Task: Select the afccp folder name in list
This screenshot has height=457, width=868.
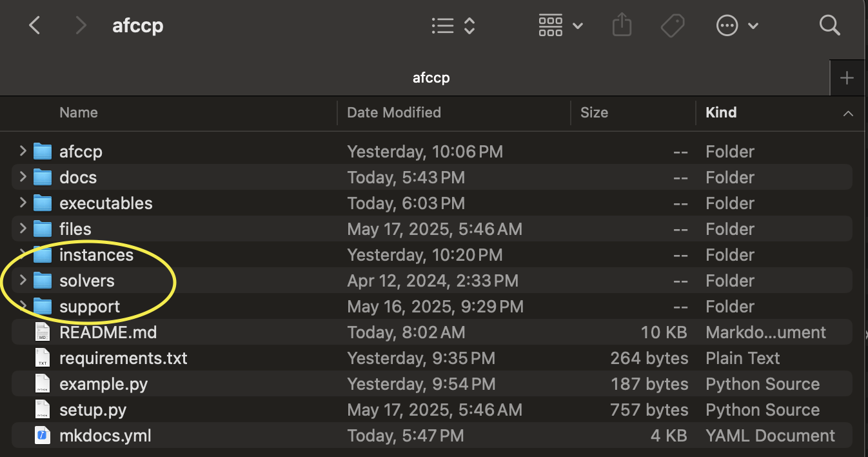Action: [81, 152]
